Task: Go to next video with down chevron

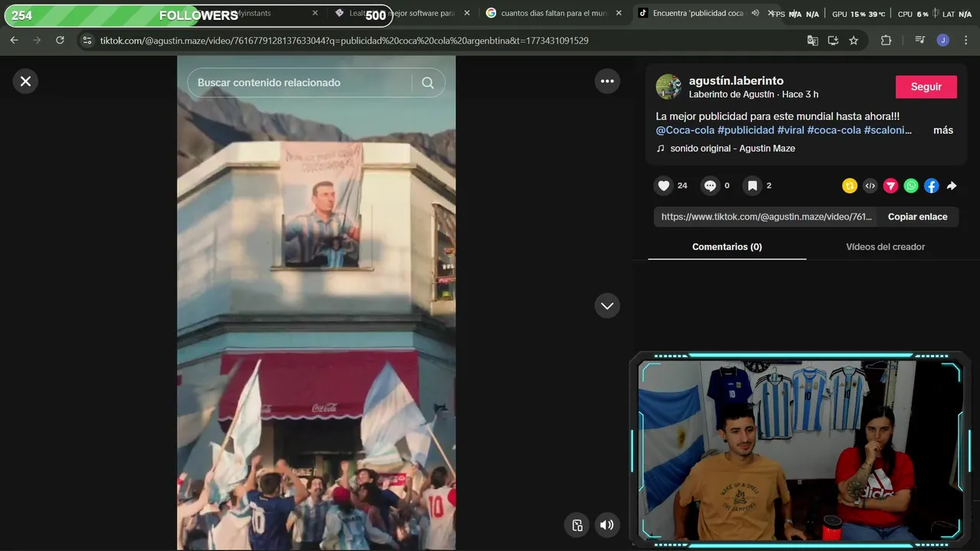Action: 607,305
